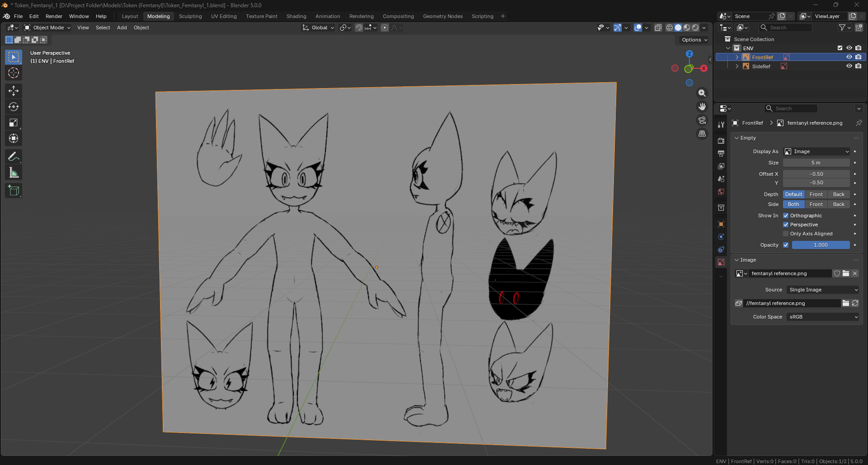The height and width of the screenshot is (465, 868).
Task: Enable Only Axis Aligned checkbox
Action: click(786, 234)
